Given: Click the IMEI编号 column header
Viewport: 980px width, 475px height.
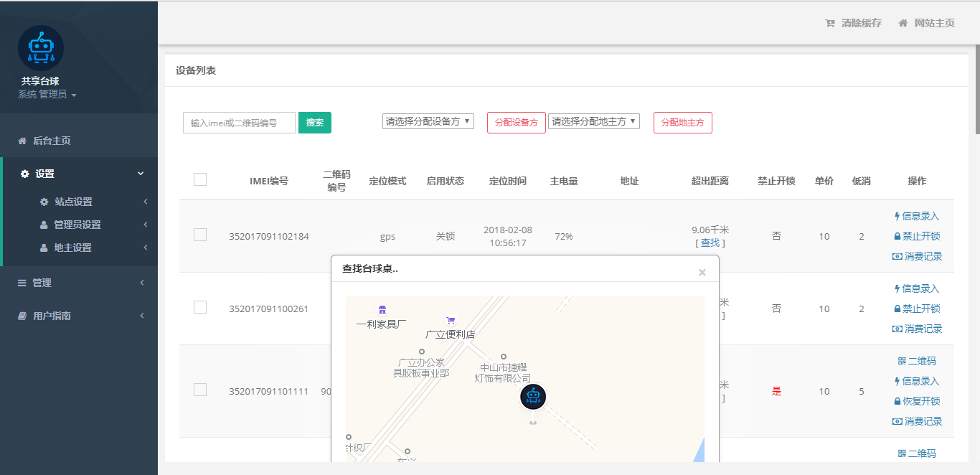Looking at the screenshot, I should pyautogui.click(x=269, y=181).
